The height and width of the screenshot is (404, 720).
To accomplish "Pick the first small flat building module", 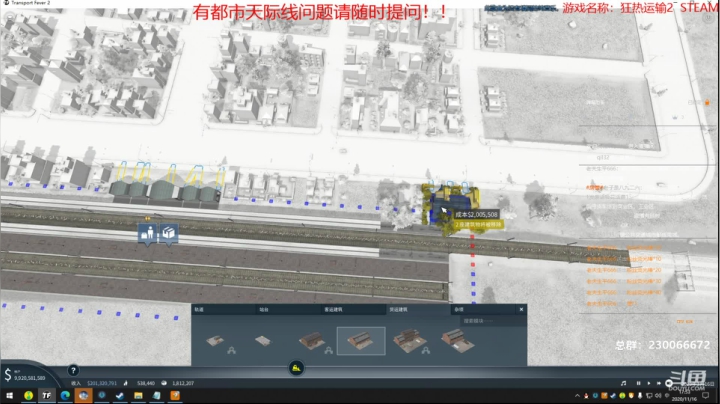I will (215, 341).
